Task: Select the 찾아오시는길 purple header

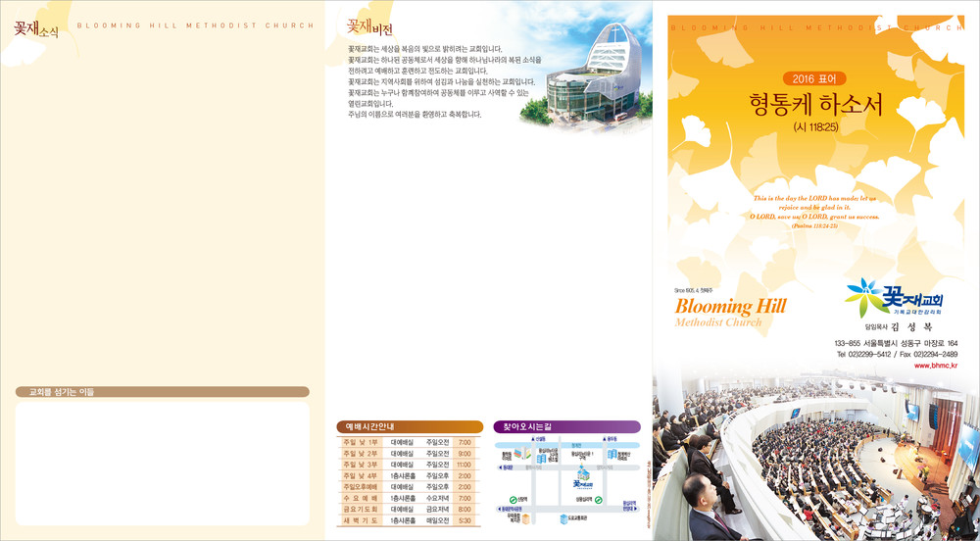Action: click(566, 427)
